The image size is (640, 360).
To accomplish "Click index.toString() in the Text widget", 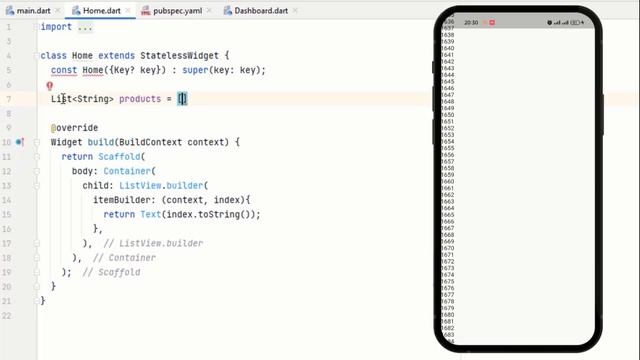I will click(x=208, y=214).
